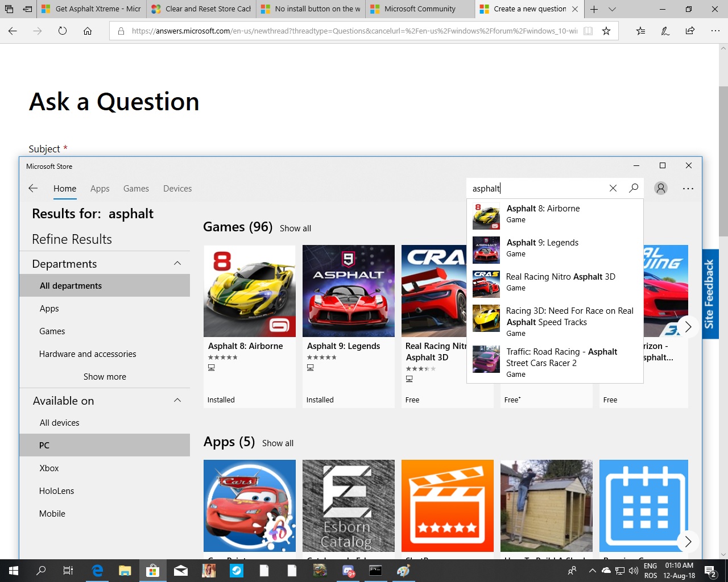Switch to No install button tab
The image size is (728, 582).
(311, 9)
